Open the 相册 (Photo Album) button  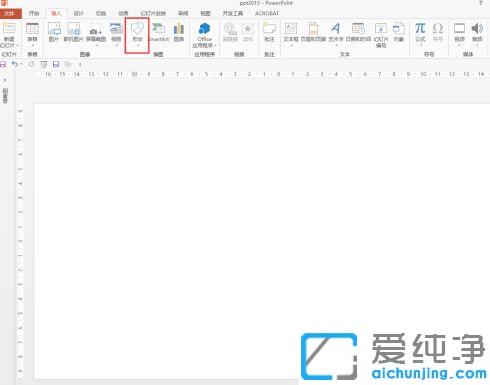(x=116, y=33)
